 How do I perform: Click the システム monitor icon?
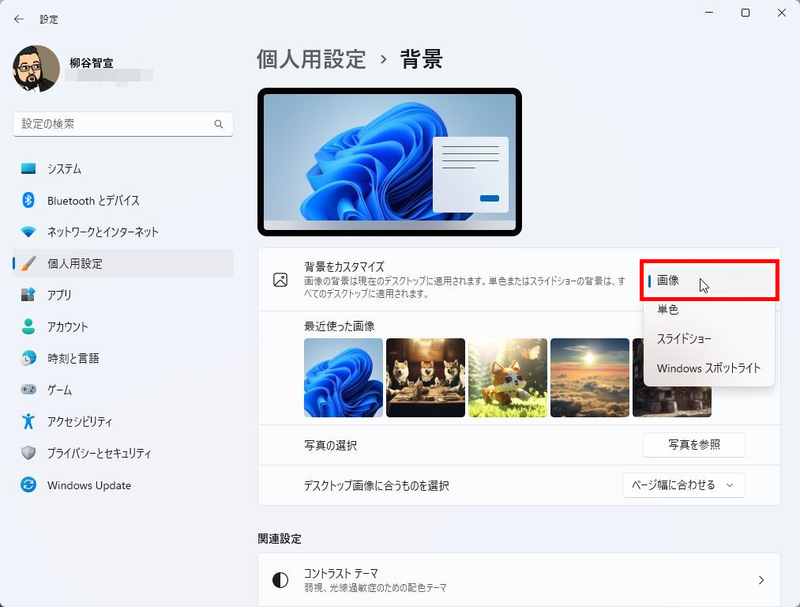point(28,168)
